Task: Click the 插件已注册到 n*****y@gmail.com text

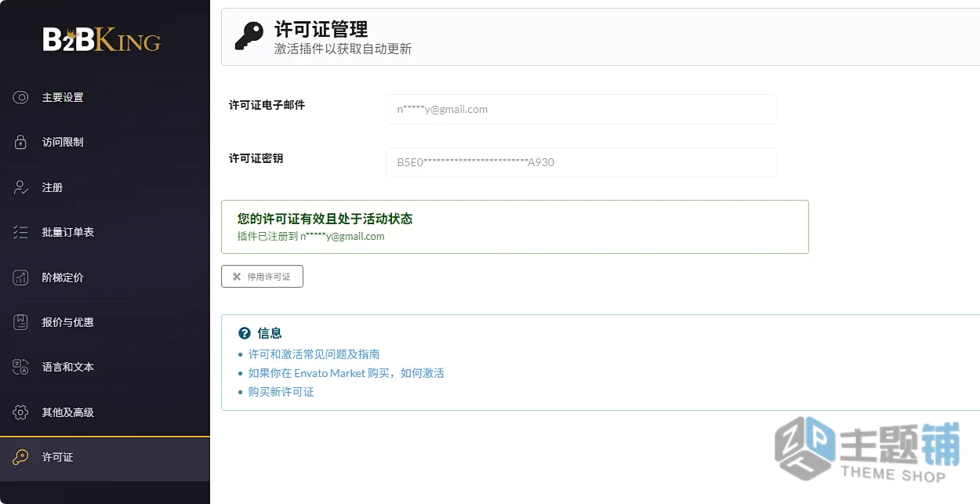Action: pyautogui.click(x=311, y=236)
